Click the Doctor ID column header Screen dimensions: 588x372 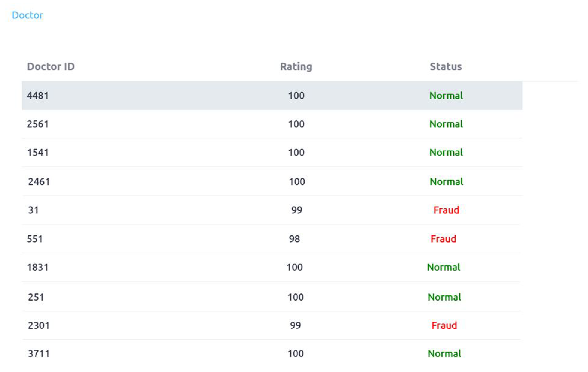point(51,66)
